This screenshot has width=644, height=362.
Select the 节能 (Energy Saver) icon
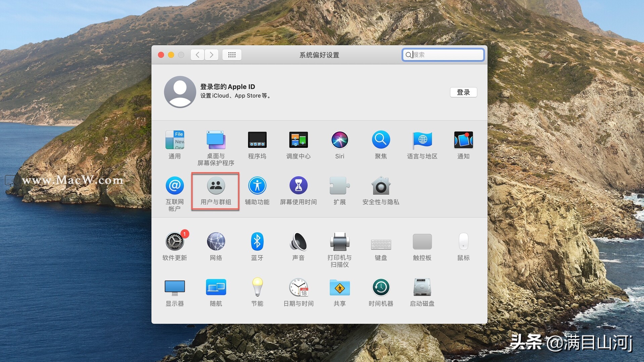257,287
